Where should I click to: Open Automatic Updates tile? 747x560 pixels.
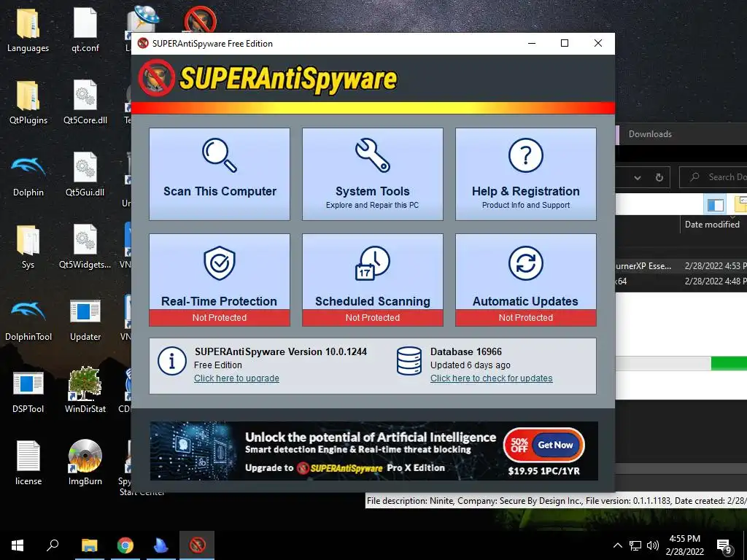525,279
